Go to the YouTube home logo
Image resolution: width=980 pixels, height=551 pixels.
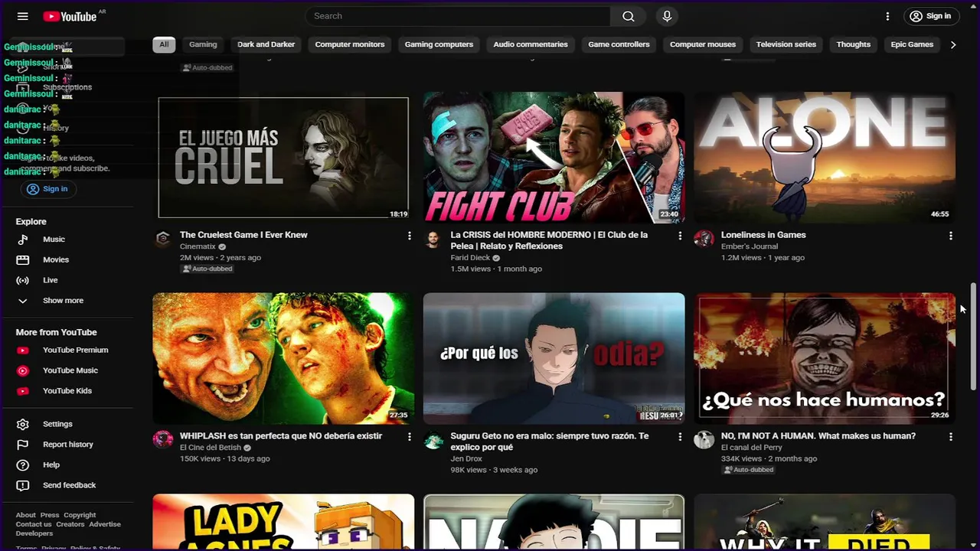[70, 16]
